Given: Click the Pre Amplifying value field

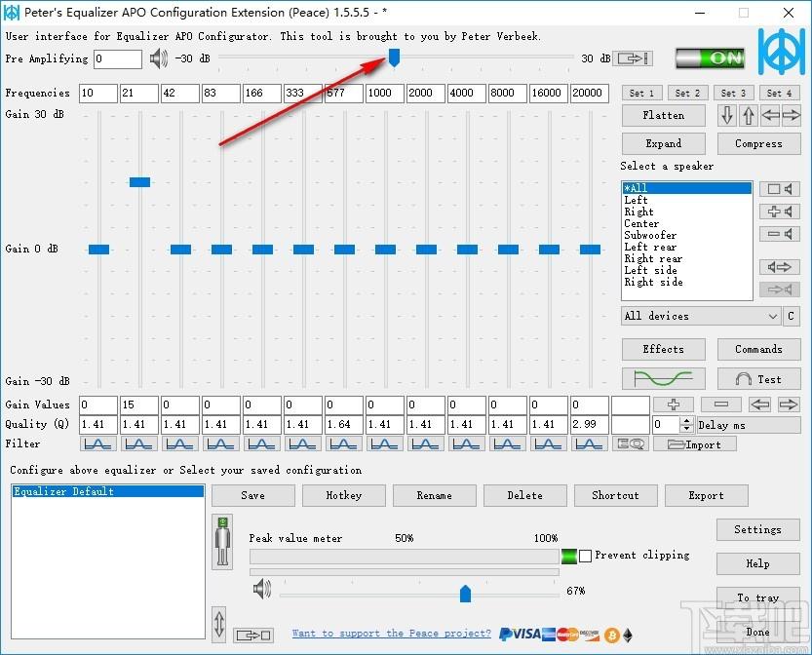Looking at the screenshot, I should 118,59.
